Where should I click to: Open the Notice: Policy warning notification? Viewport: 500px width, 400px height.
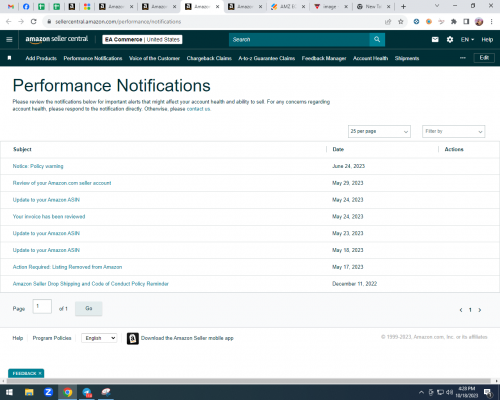point(38,166)
